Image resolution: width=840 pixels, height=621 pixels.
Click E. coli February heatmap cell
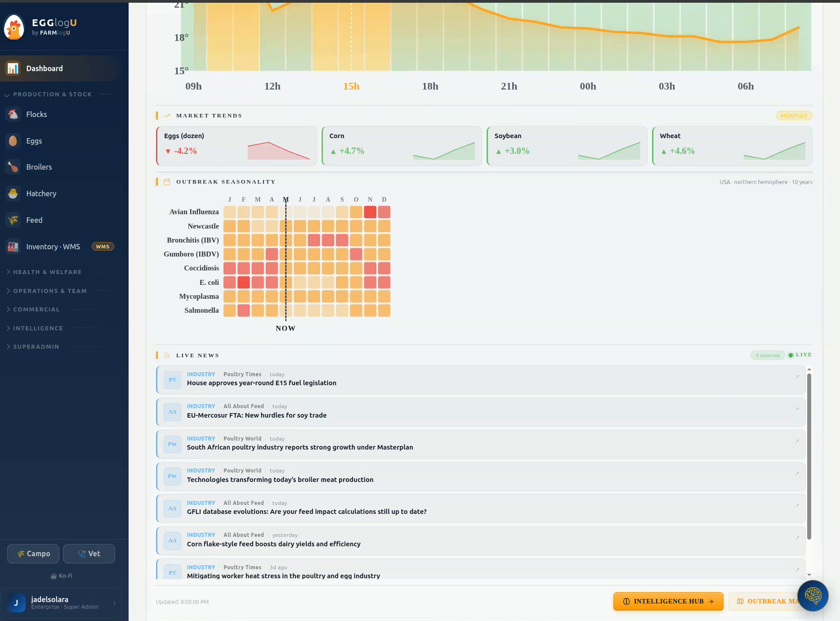point(244,283)
